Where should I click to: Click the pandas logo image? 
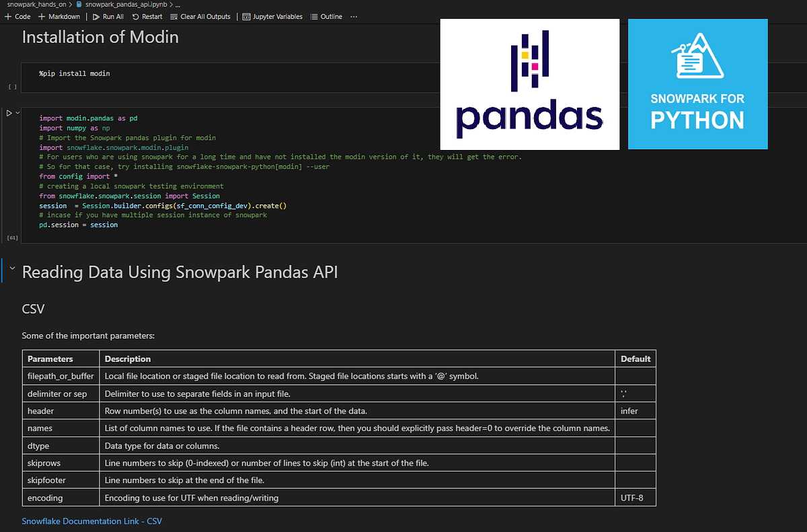pyautogui.click(x=529, y=83)
